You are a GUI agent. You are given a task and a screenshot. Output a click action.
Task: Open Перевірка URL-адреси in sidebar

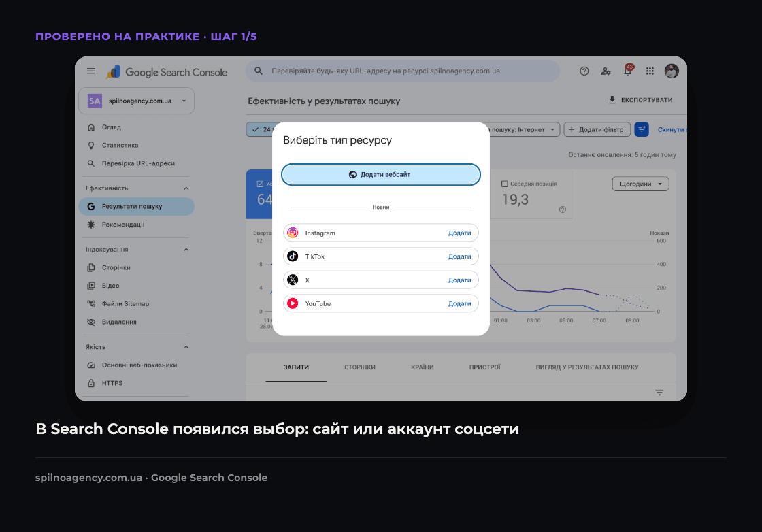tap(136, 163)
